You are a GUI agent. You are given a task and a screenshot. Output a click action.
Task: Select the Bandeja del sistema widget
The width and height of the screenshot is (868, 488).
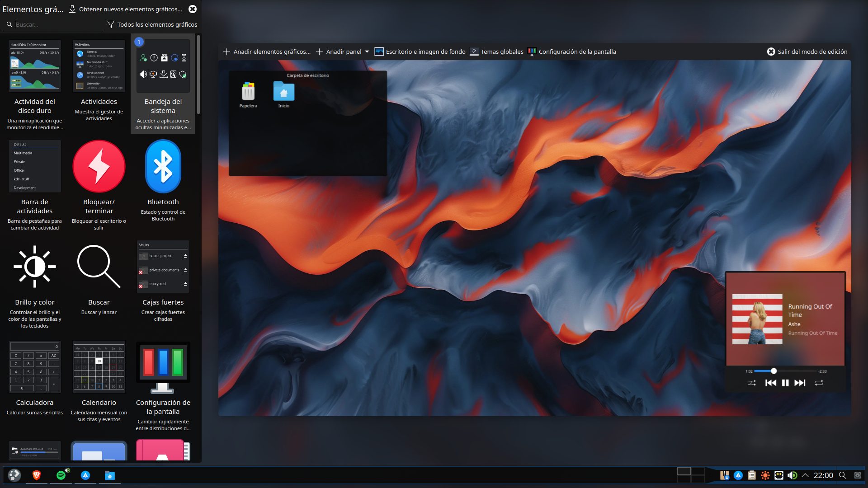163,84
